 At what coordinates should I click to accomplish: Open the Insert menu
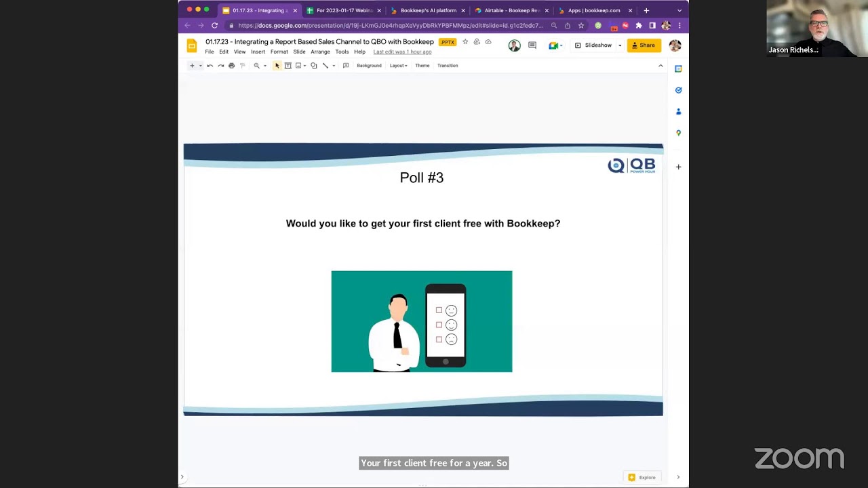pyautogui.click(x=258, y=52)
